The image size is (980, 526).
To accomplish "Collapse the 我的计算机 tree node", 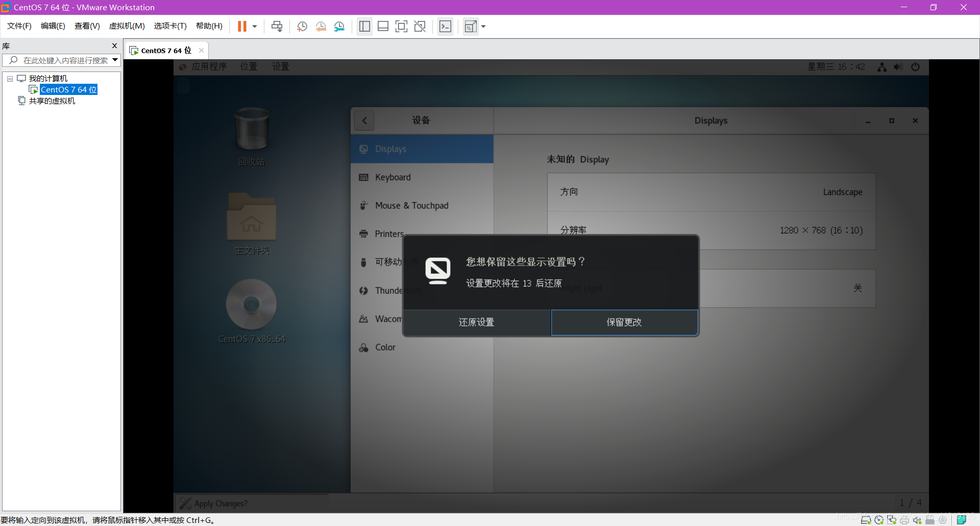I will click(9, 78).
